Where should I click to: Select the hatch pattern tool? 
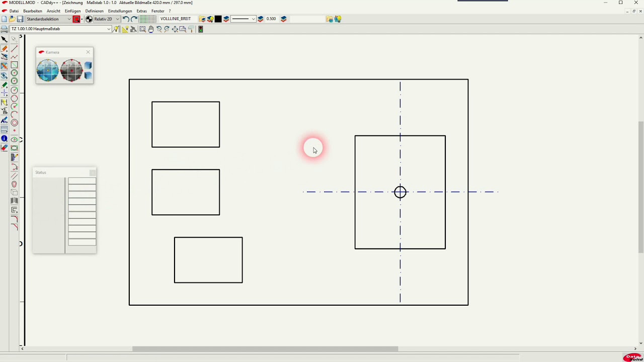point(4,129)
